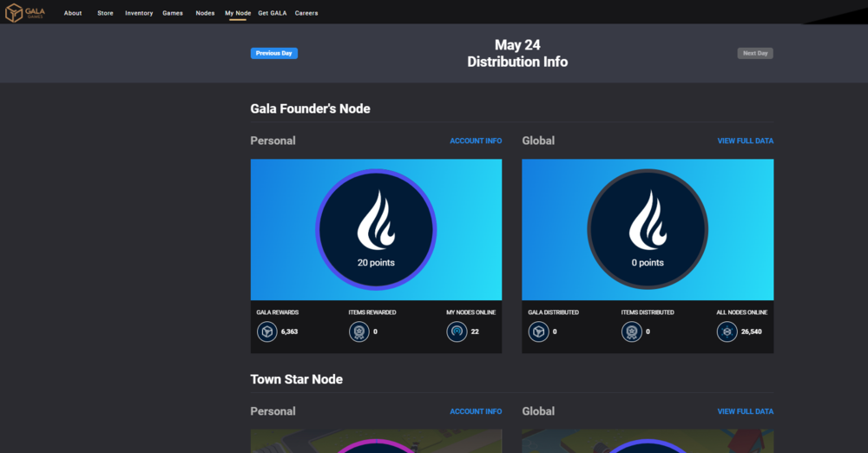This screenshot has height=453, width=868.
Task: Open the Nodes page
Action: point(205,13)
